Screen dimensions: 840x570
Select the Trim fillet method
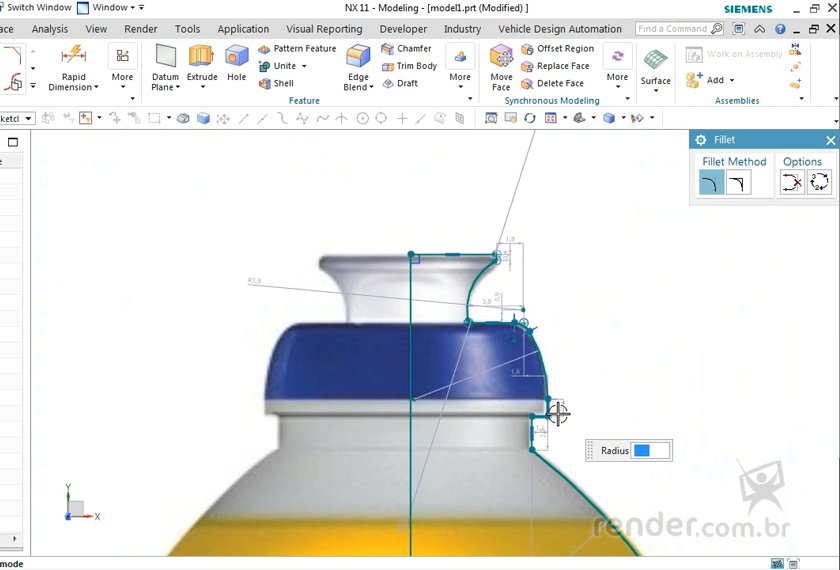(x=711, y=183)
